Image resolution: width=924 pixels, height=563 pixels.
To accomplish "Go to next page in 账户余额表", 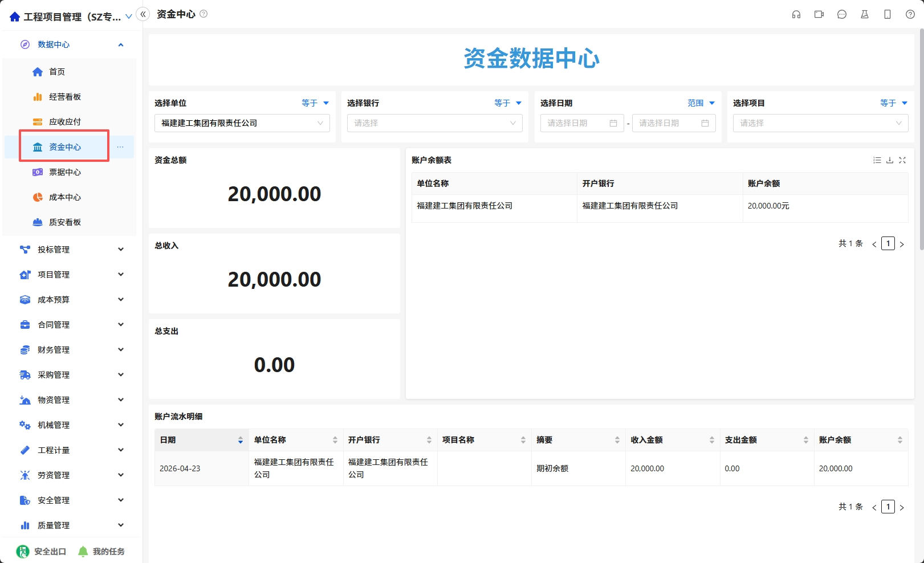I will pyautogui.click(x=902, y=244).
